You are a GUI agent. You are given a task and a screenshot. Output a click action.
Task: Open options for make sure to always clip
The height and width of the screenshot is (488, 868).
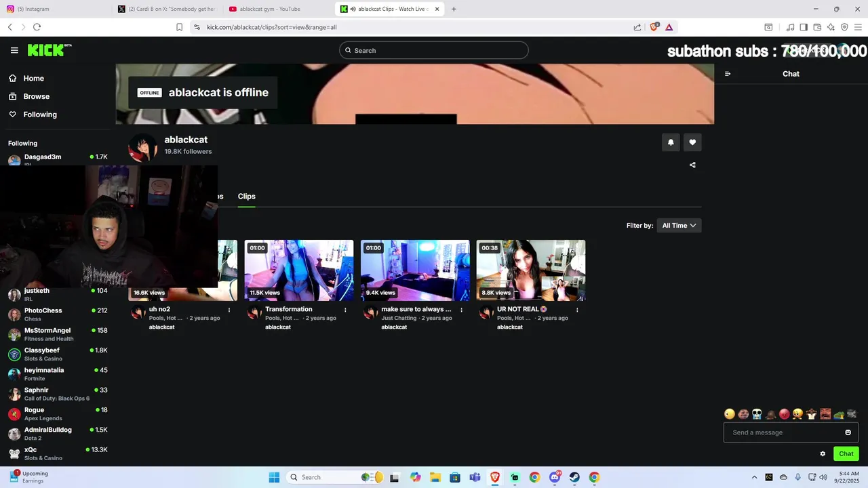tap(461, 310)
